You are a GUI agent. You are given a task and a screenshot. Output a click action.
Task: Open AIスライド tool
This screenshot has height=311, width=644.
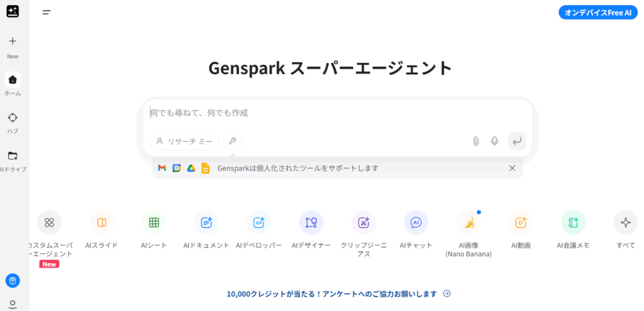101,222
